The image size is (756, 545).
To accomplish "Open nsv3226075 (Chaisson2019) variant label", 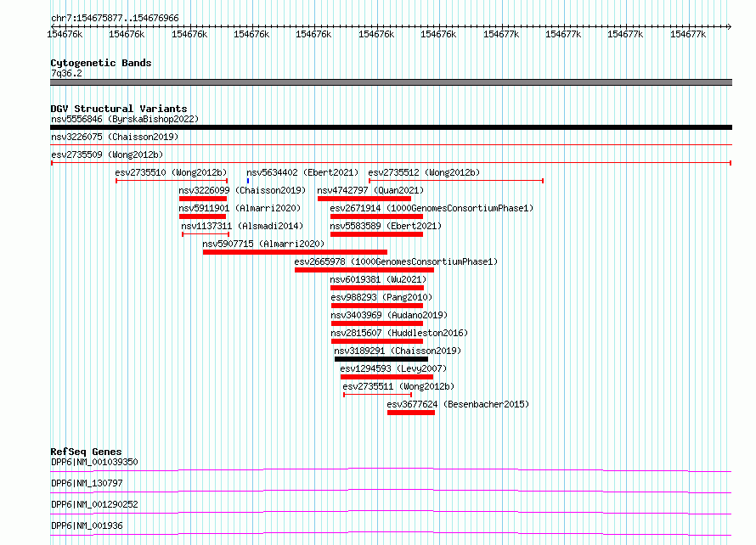I will point(115,137).
